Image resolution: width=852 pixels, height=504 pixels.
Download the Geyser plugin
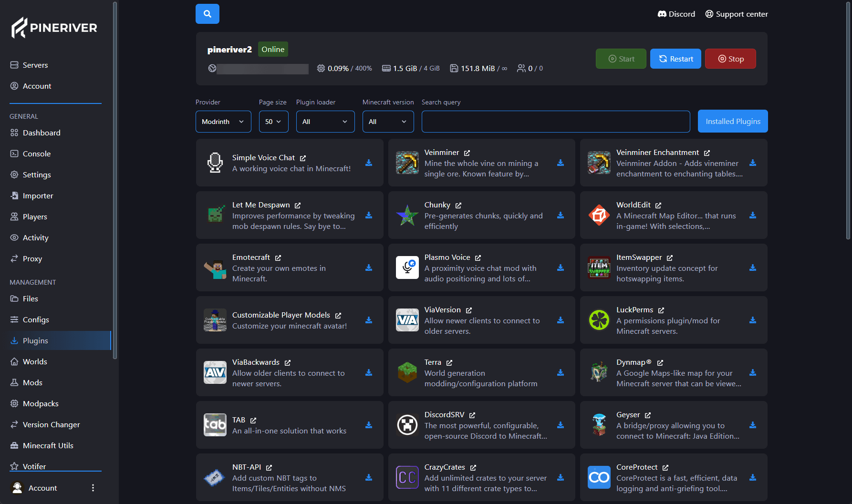coord(753,425)
